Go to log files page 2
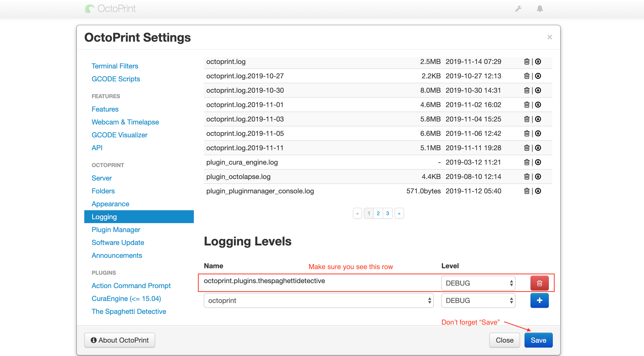The image size is (644, 356). 378,213
